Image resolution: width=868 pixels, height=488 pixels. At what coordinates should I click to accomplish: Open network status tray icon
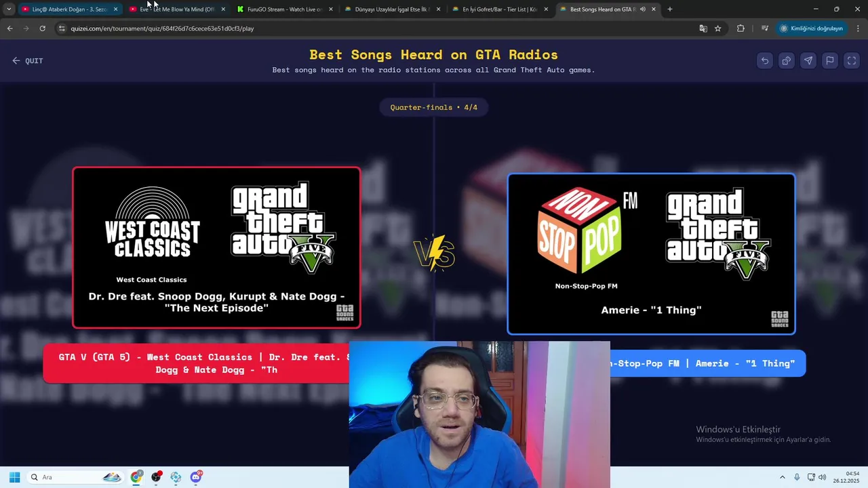811,477
